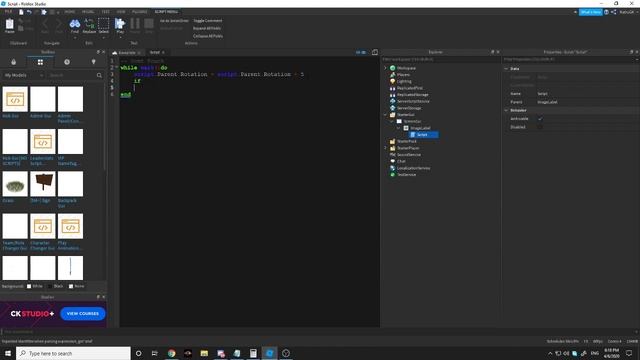Close the Properties panel
Screen dimensions: 640x360
(637, 52)
